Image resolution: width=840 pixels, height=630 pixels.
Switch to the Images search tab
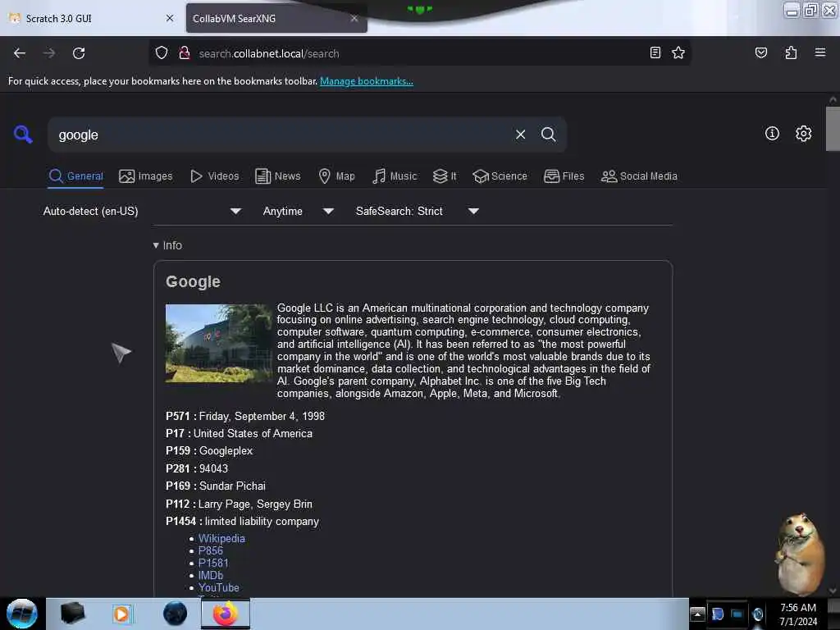tap(146, 176)
